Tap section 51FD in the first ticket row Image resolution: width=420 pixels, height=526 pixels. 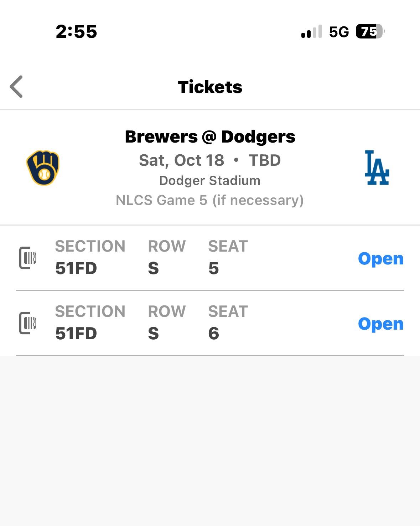tap(76, 268)
